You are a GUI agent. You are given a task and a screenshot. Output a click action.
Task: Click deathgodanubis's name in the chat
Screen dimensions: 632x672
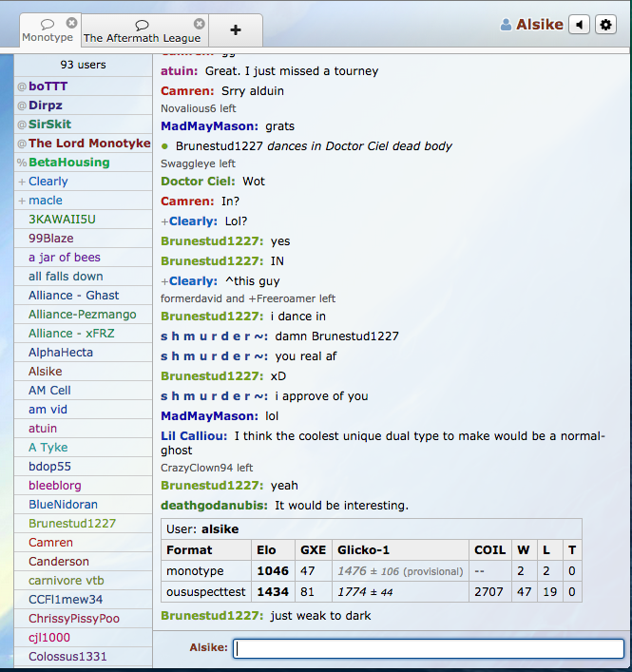(x=214, y=506)
